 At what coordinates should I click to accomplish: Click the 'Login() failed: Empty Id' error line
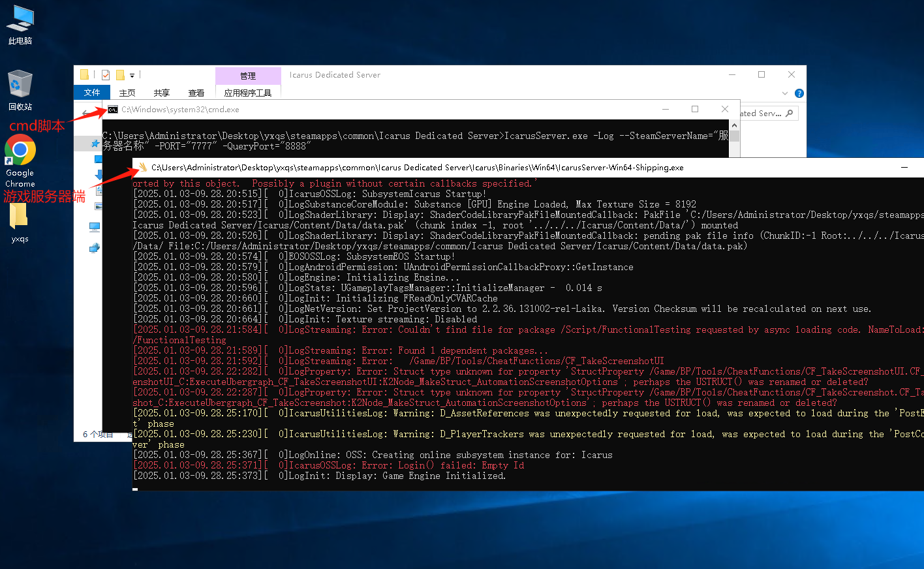(328, 465)
